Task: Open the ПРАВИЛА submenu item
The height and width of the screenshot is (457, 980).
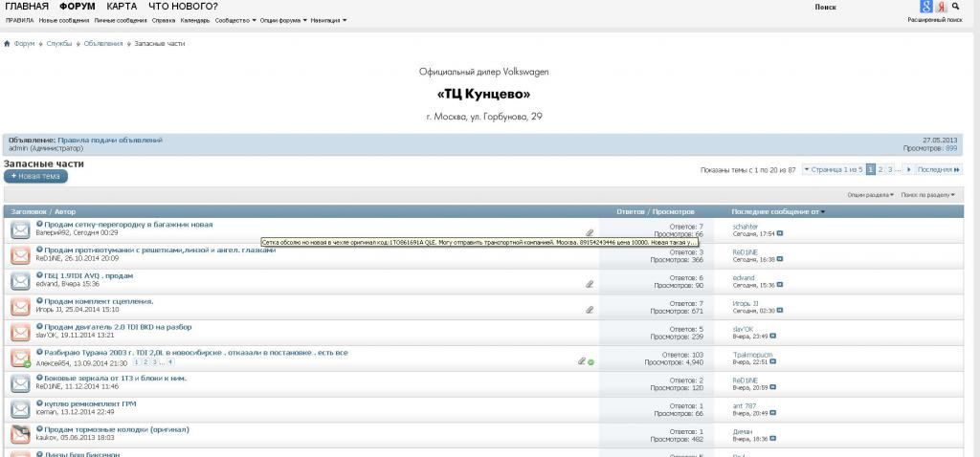Action: (x=19, y=21)
